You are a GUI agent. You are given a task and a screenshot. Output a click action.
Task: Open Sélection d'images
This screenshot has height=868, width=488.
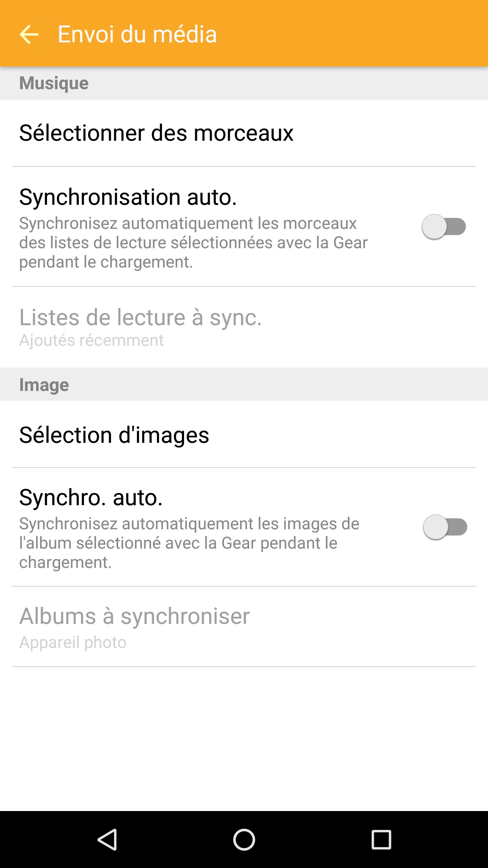pyautogui.click(x=114, y=435)
